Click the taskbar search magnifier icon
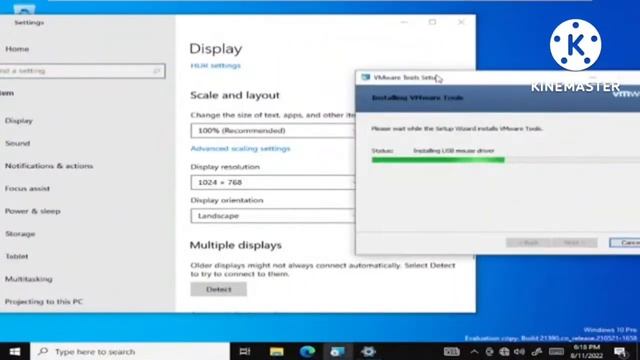 tap(43, 351)
